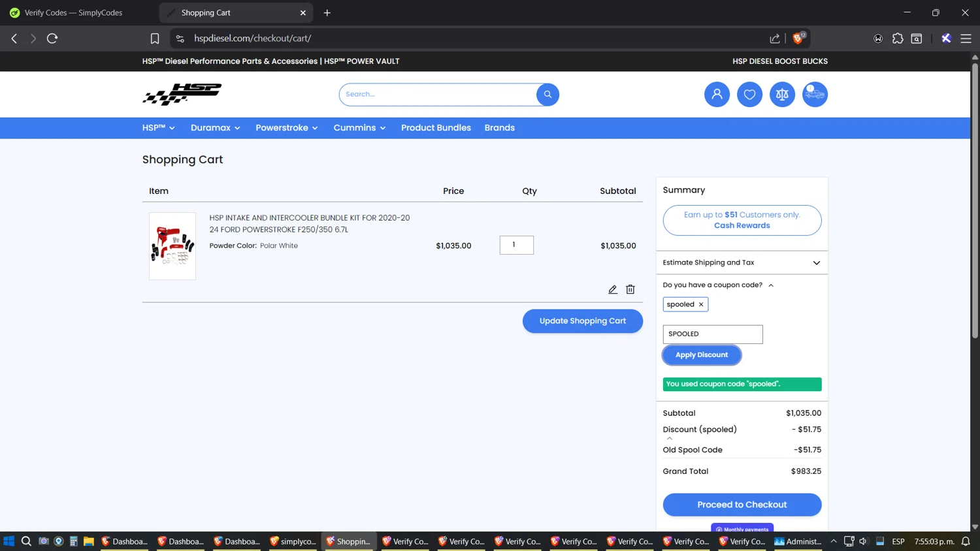Click the ESP language indicator

point(898,541)
